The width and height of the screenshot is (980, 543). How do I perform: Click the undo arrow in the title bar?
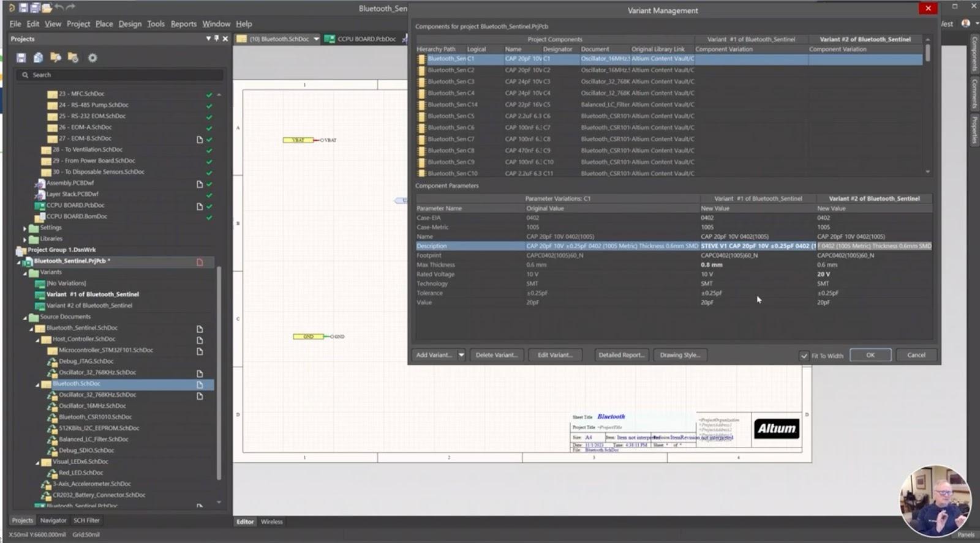[x=59, y=7]
